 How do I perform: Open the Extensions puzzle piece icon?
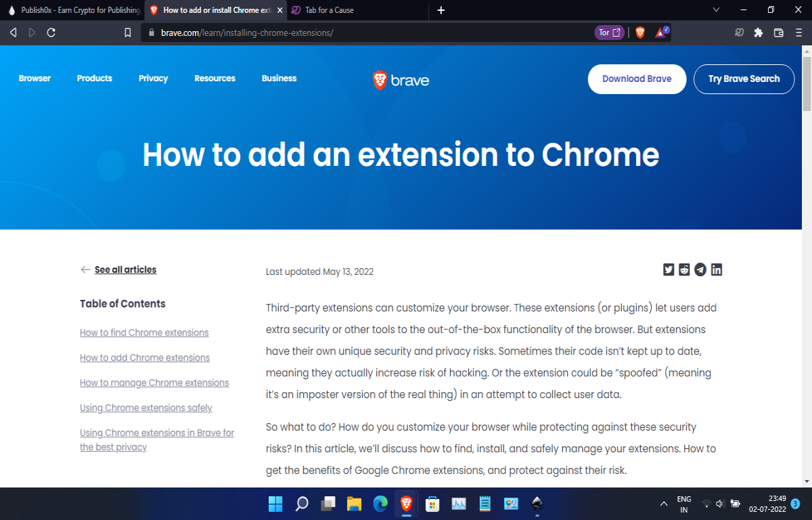click(759, 32)
